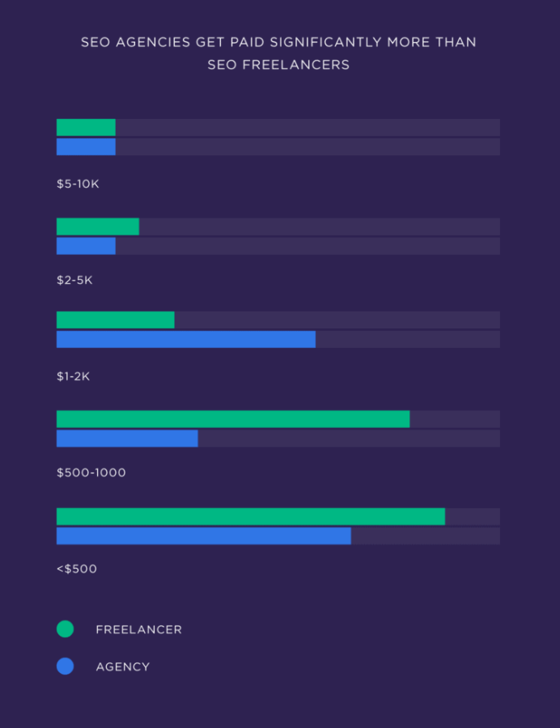Click the green Freelancer legend circle
This screenshot has height=728, width=560.
pos(65,629)
